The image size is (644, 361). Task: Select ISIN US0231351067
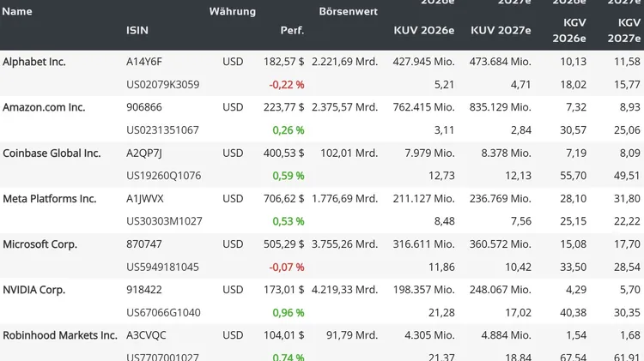pos(162,130)
